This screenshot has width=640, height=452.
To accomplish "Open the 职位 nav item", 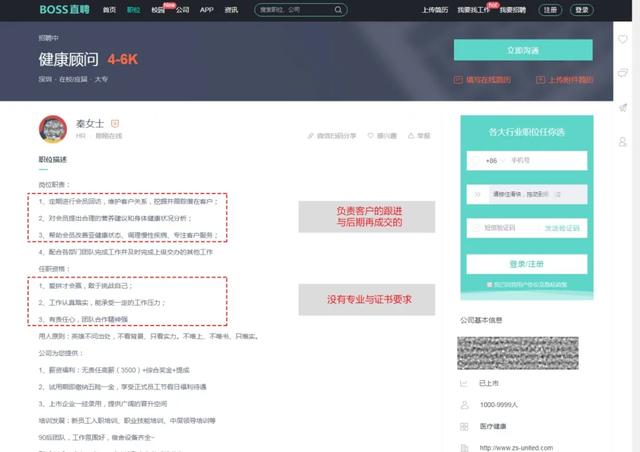I will tap(133, 10).
